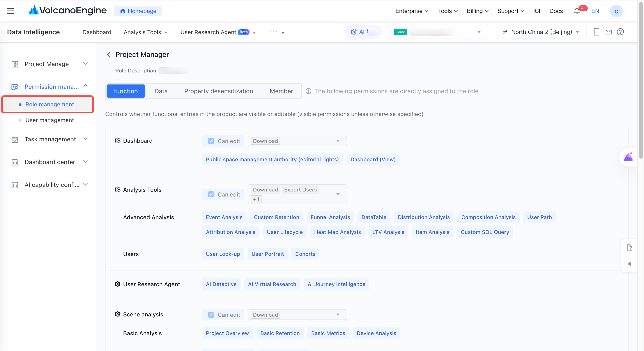Open User management in sidebar
This screenshot has width=644, height=351.
click(x=50, y=120)
